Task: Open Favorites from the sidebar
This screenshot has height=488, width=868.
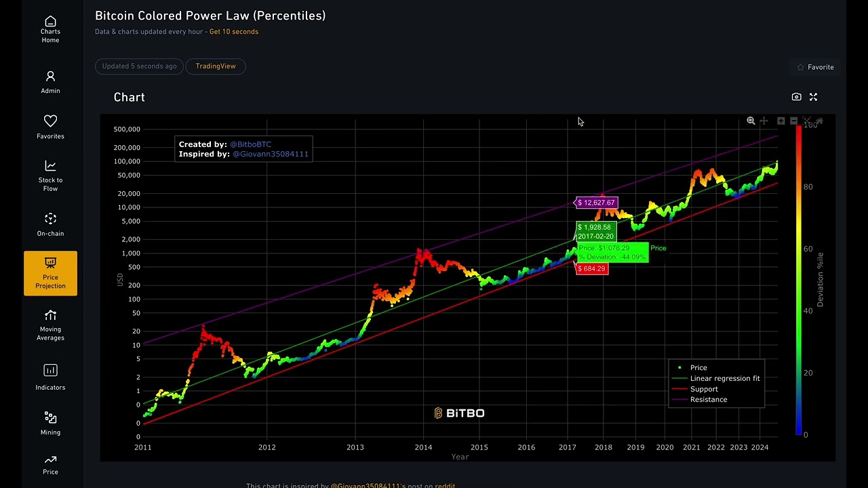Action: (x=50, y=127)
